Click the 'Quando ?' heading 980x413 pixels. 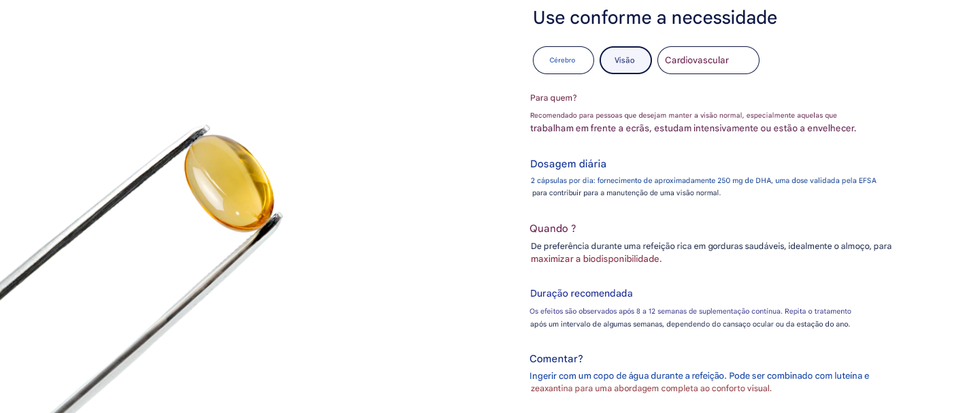[x=553, y=229]
